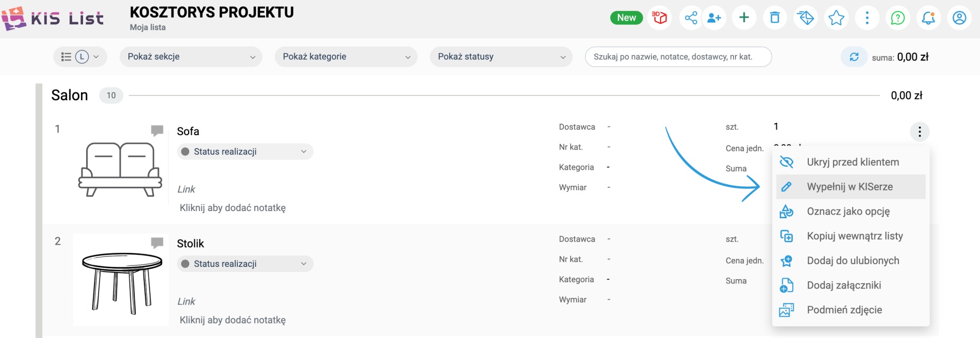
Task: Open the user profile icon
Action: click(959, 18)
